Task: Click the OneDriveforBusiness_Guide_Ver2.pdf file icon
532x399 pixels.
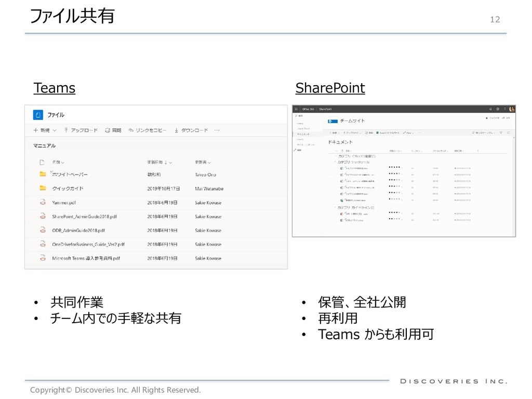Action: point(43,244)
